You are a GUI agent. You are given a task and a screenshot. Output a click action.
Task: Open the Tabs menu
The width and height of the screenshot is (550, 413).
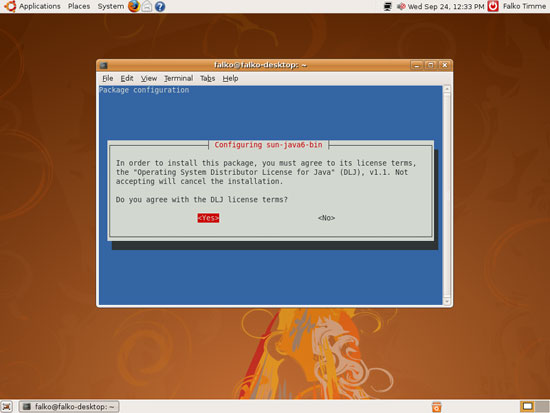coord(207,78)
